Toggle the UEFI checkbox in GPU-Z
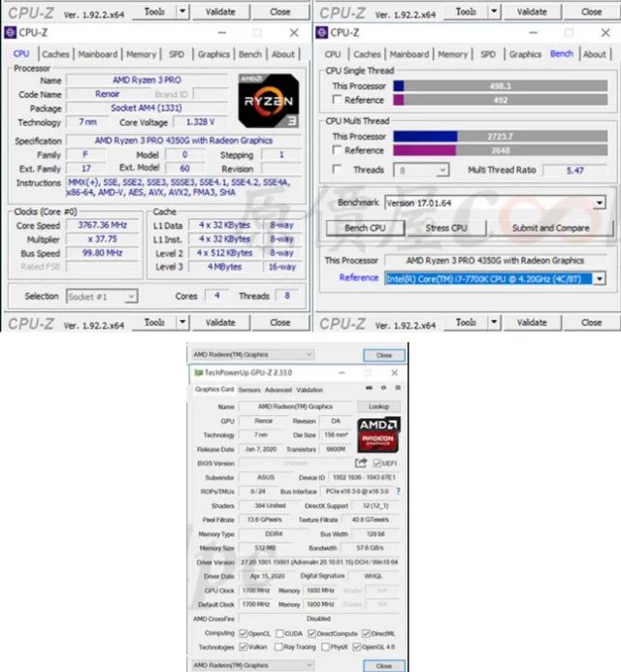This screenshot has height=672, width=621. click(x=377, y=464)
